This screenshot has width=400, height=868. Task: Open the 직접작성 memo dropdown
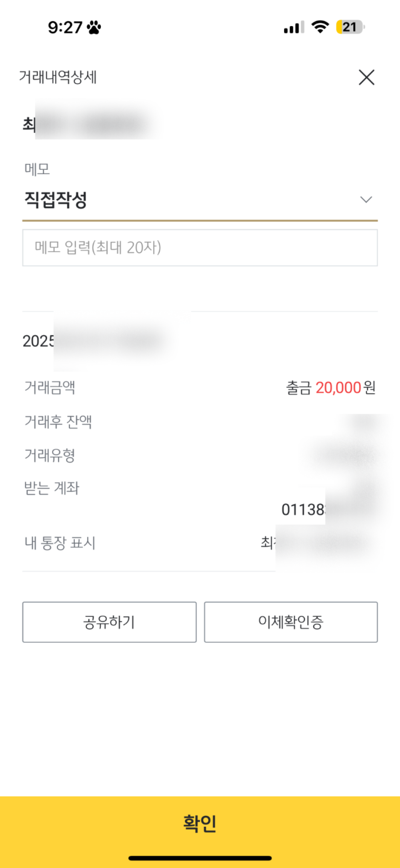coord(56,199)
